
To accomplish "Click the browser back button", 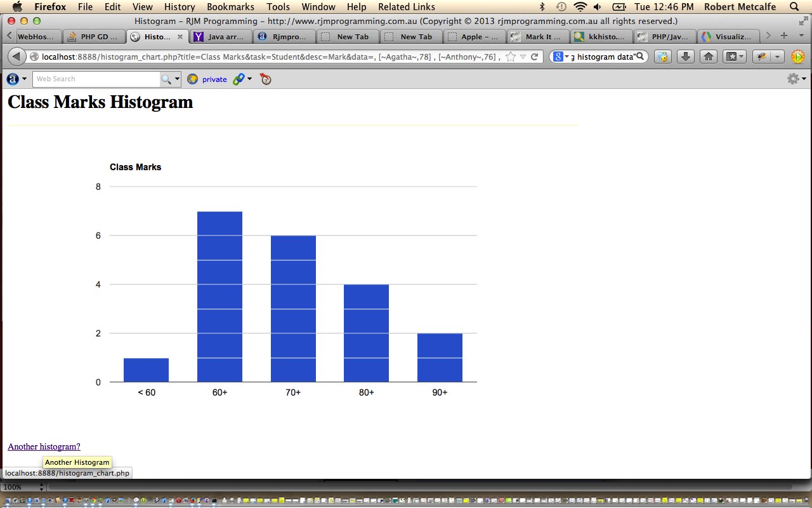I will (x=16, y=57).
